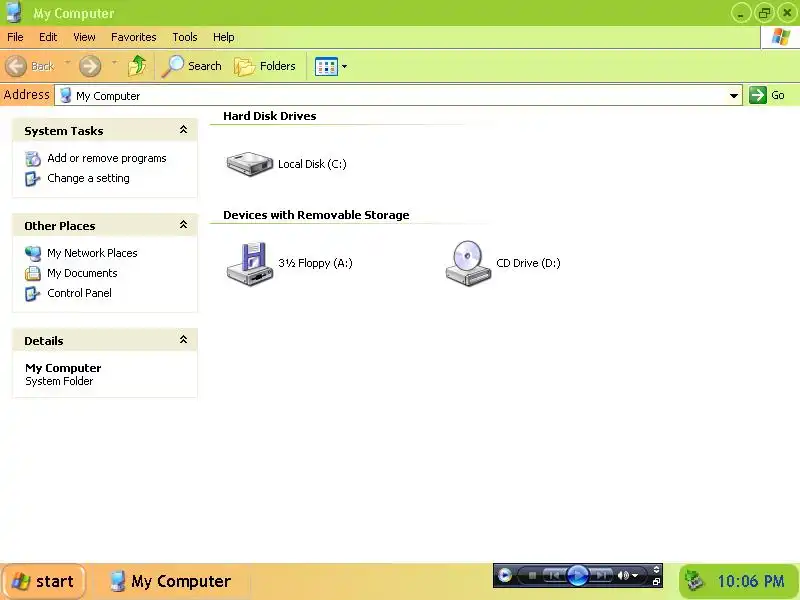Click the Search magnifier toolbar button

(x=192, y=66)
